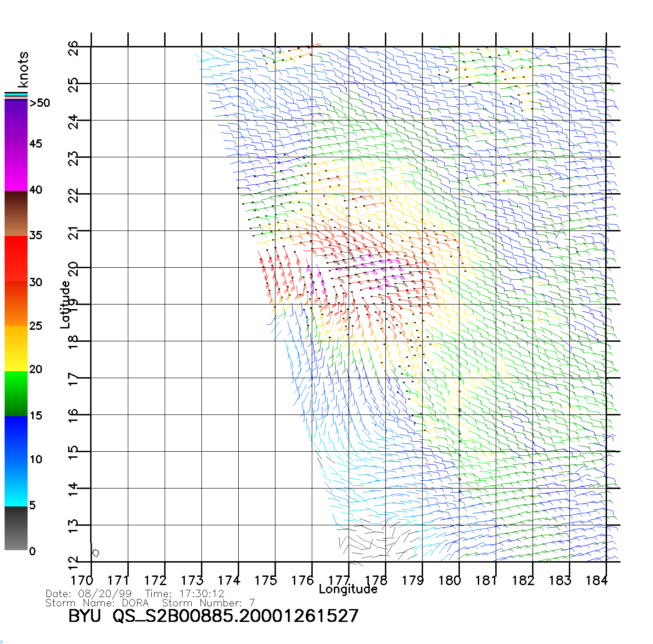Pick the gray 0–5 knots legend band
The image size is (653, 644).
16,528
